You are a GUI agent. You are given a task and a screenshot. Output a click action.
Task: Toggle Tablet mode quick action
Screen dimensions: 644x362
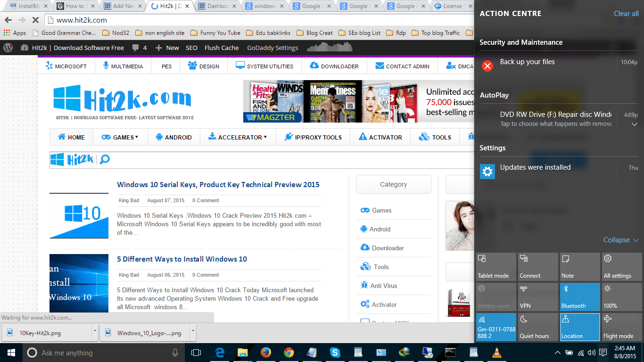(x=496, y=267)
